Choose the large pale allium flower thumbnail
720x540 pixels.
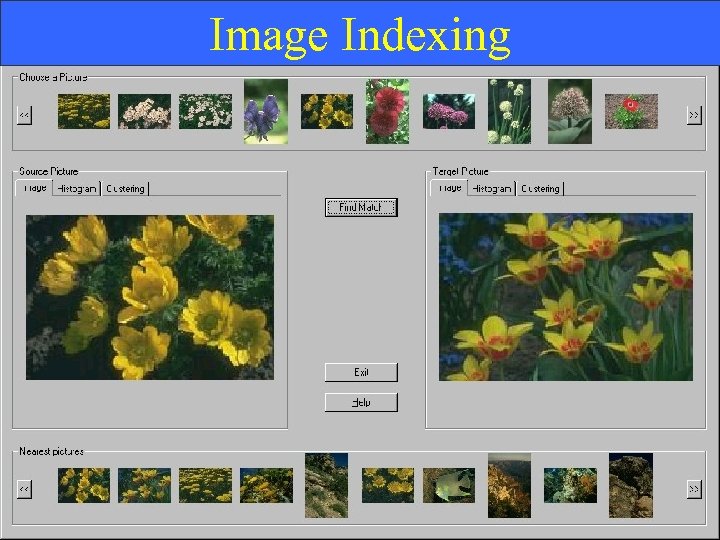570,111
